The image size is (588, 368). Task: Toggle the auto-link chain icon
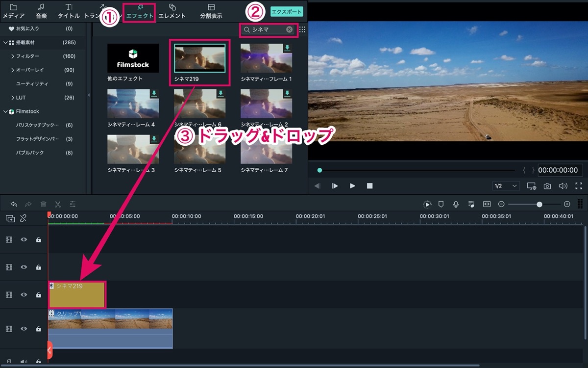(23, 219)
